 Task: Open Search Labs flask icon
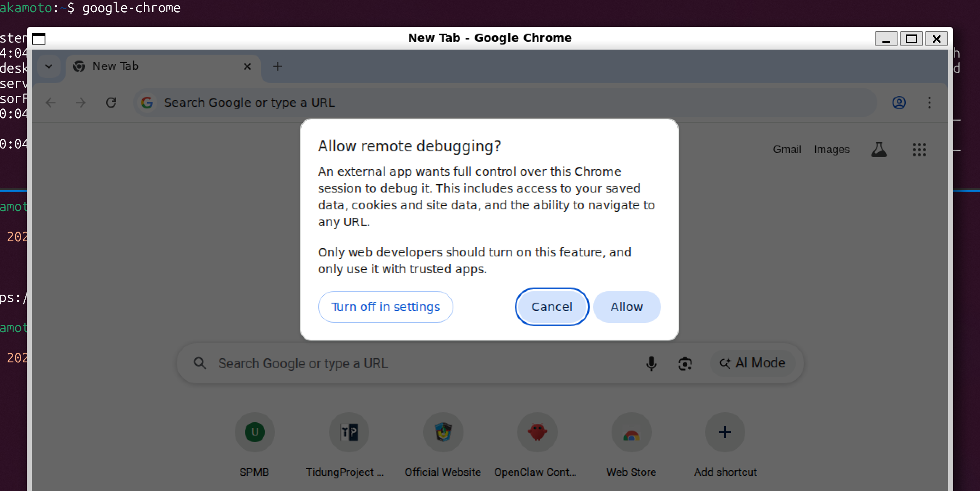click(x=879, y=150)
